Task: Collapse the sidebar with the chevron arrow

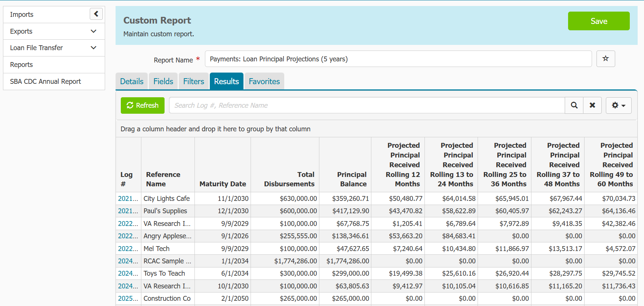Action: tap(96, 14)
